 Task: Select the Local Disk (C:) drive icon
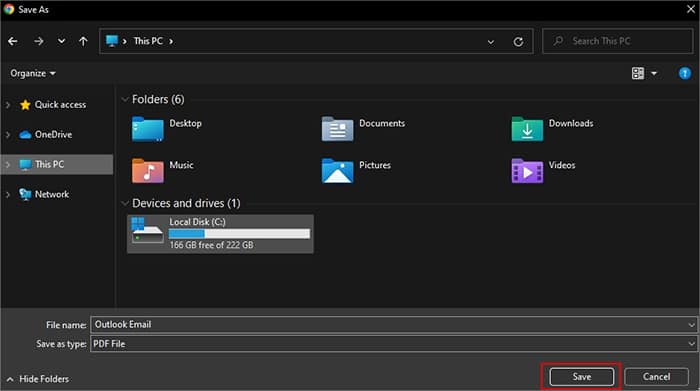click(x=147, y=230)
